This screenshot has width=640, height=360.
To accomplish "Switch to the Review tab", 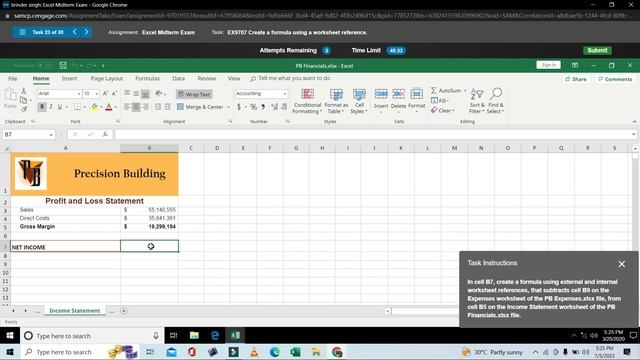I will tap(207, 78).
